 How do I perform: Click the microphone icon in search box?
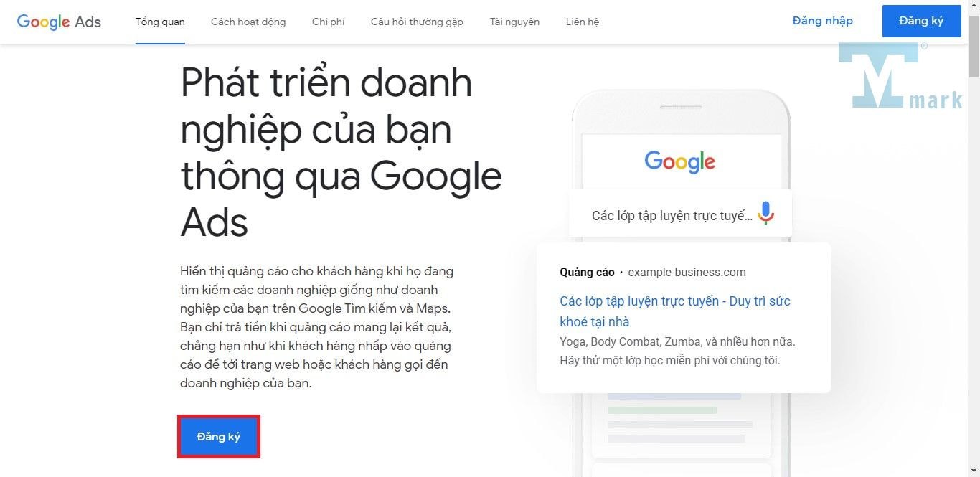coord(766,213)
